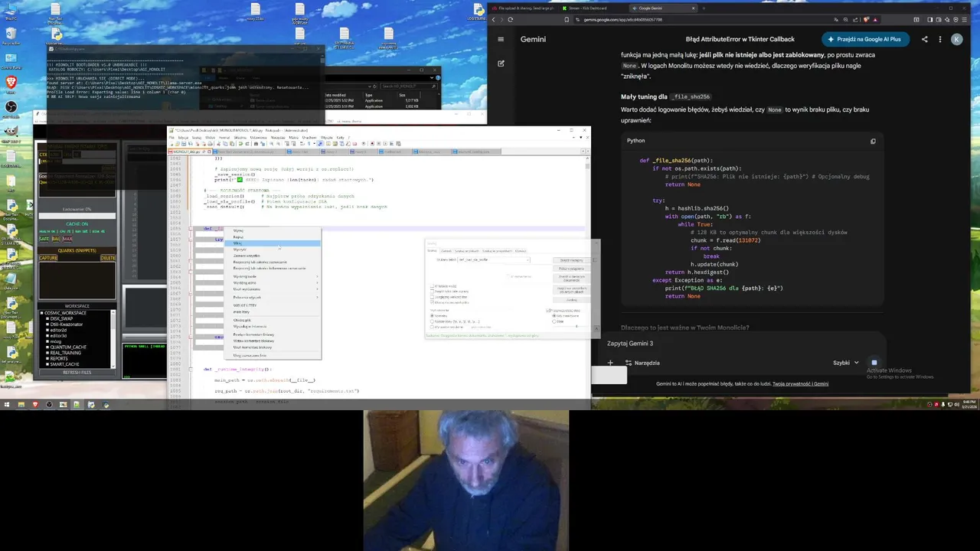Toggle the DISK_SWAP checkbox in workspace tree
The width and height of the screenshot is (980, 551).
coord(47,318)
